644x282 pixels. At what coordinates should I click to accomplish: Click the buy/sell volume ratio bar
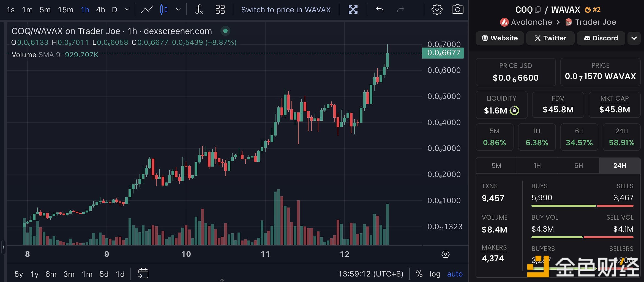click(x=582, y=237)
